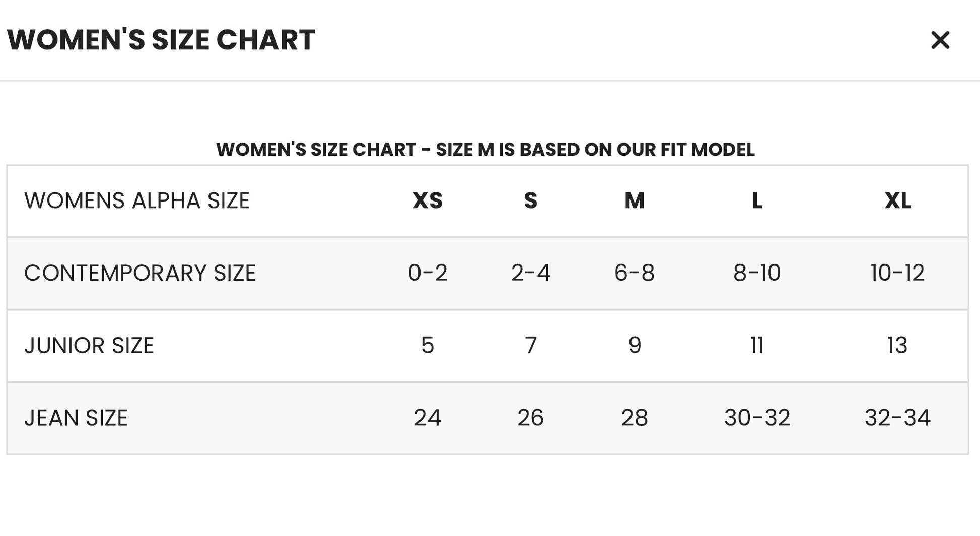Screen dimensions: 980x536
Task: Click jean size 30-32 cell
Action: click(757, 418)
